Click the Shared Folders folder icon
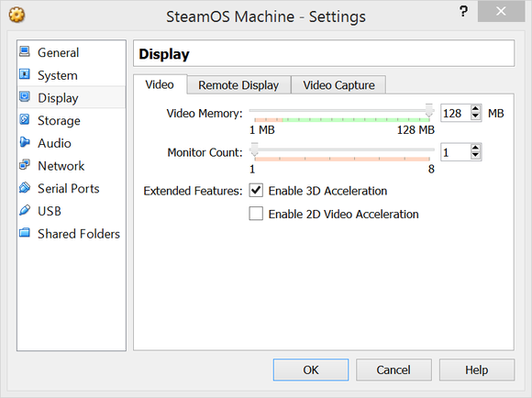The image size is (532, 398). click(25, 233)
